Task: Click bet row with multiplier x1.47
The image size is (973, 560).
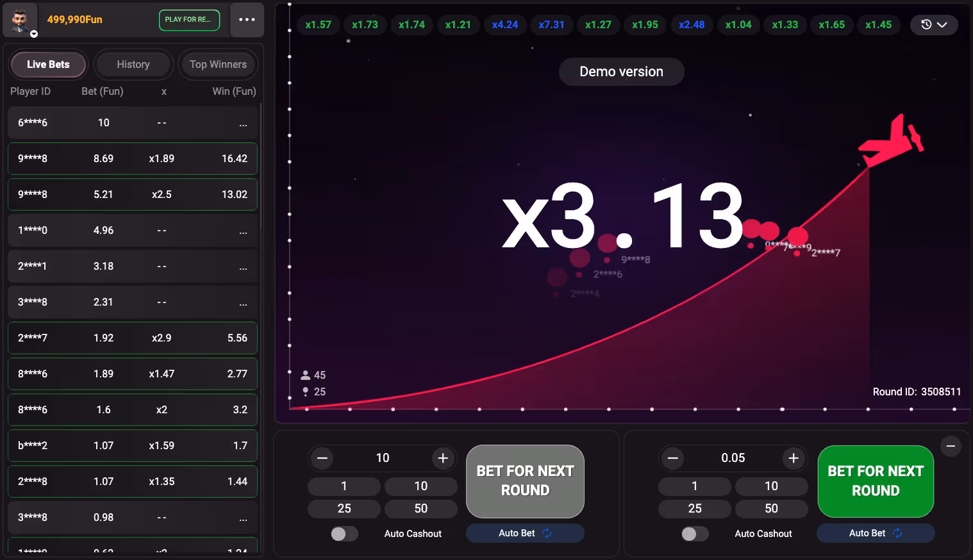Action: [133, 374]
